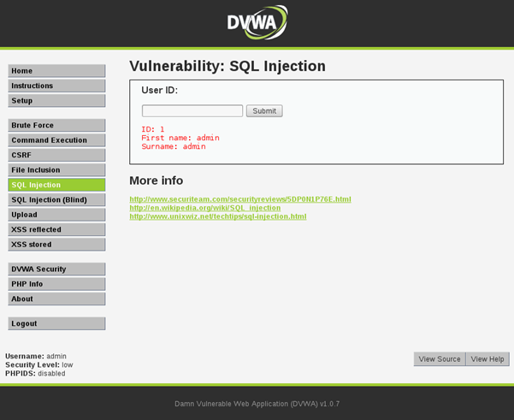
Task: Go to the Upload page
Action: coord(56,215)
